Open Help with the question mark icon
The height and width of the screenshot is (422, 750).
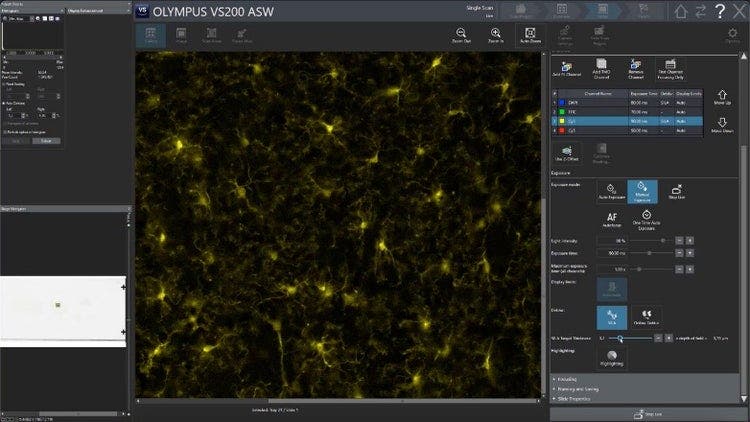coord(720,11)
